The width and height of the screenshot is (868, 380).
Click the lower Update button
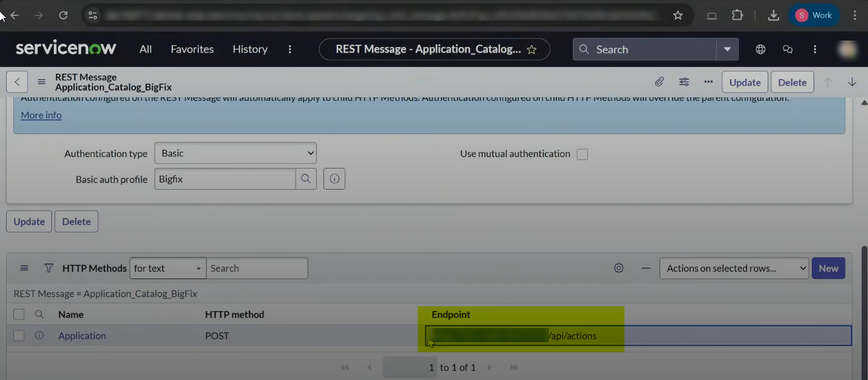[x=29, y=222]
